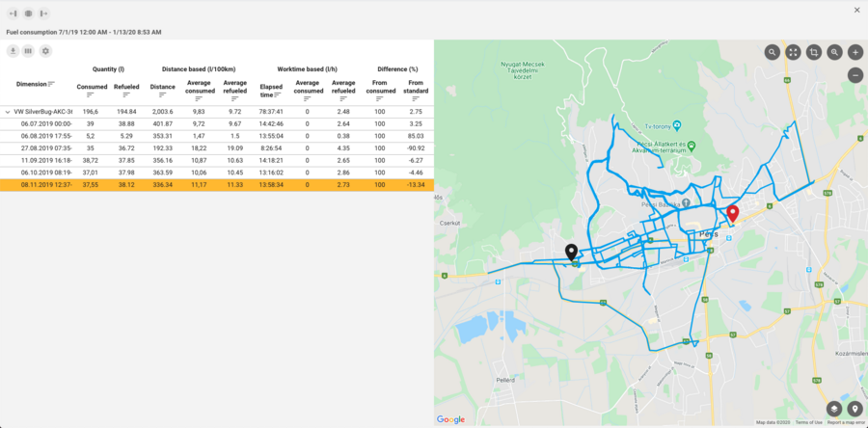Open the Dimension column filter icon
The width and height of the screenshot is (868, 428).
[x=51, y=84]
